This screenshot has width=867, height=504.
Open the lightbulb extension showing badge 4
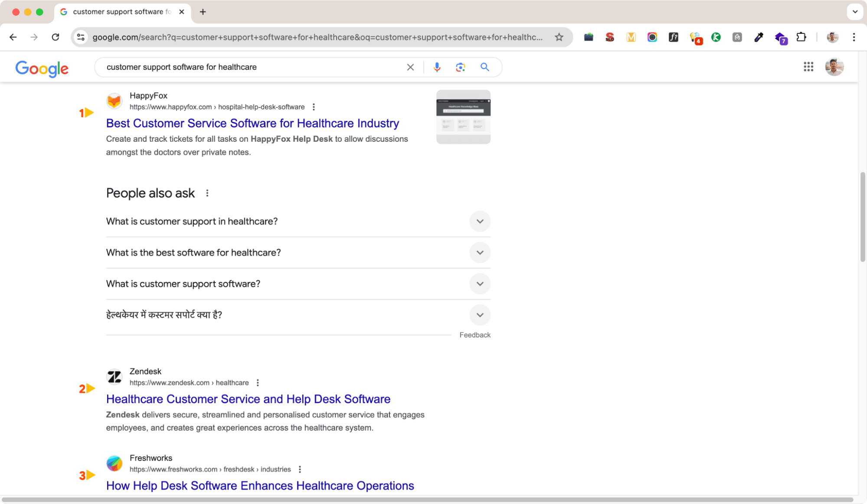pyautogui.click(x=696, y=37)
